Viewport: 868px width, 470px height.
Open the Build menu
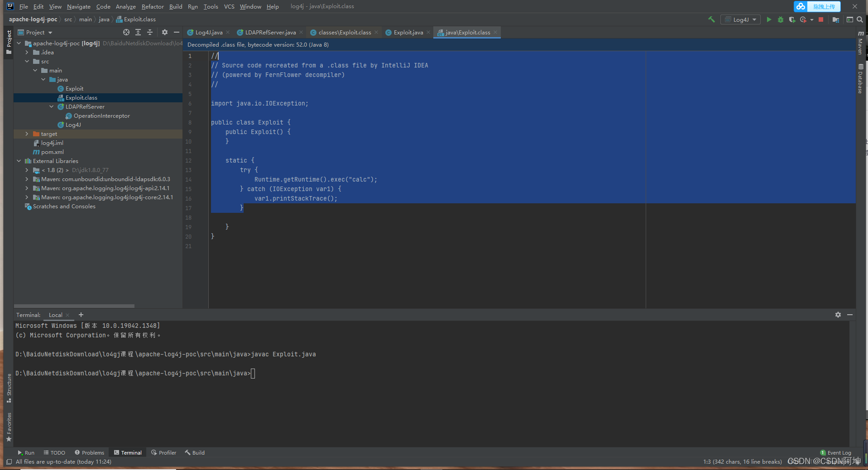tap(176, 6)
